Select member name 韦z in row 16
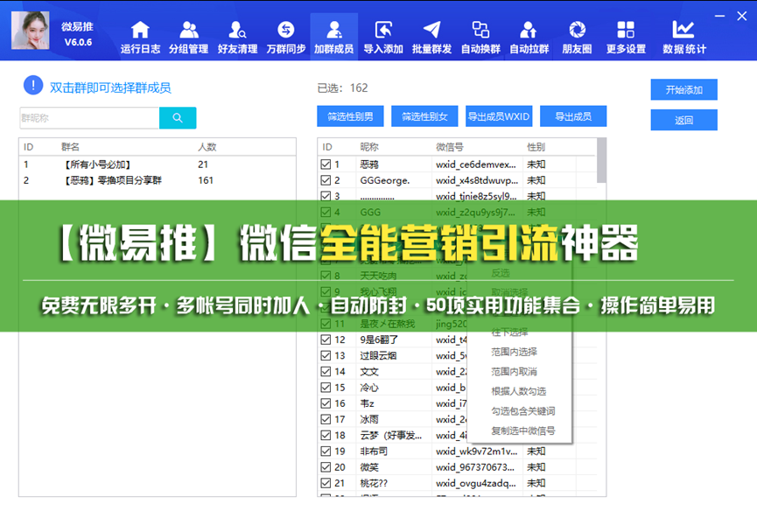This screenshot has width=757, height=532. tap(367, 403)
